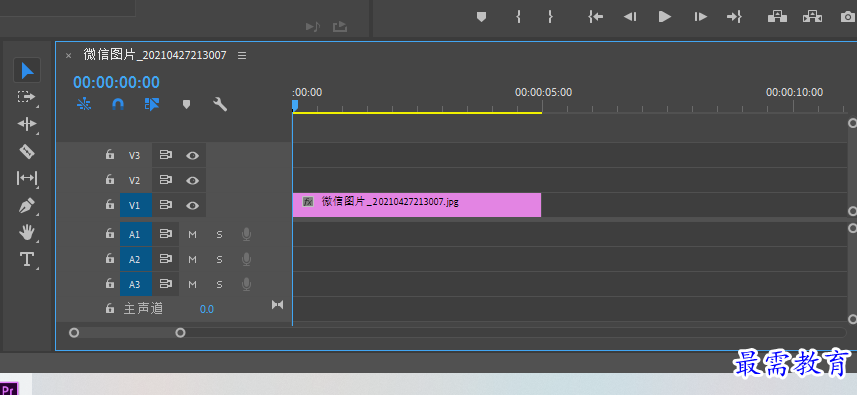Open timeline display settings wrench
Image resolution: width=857 pixels, height=395 pixels.
[220, 104]
